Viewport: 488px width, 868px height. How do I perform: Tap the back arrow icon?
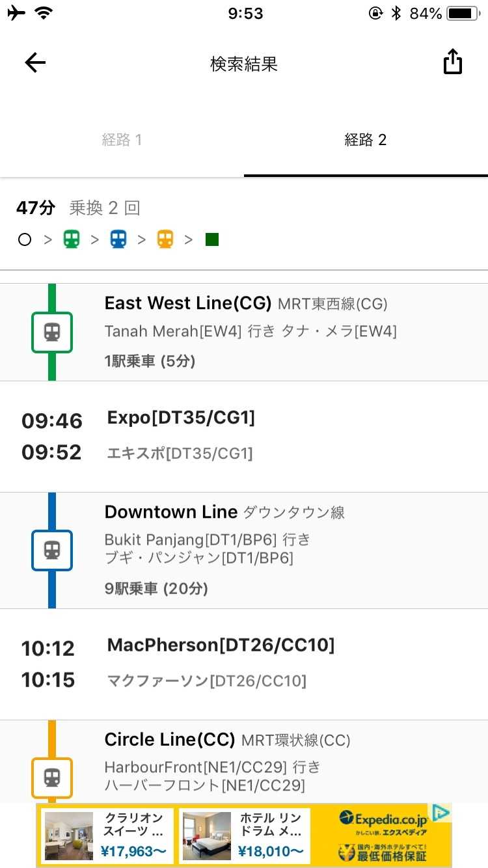35,62
